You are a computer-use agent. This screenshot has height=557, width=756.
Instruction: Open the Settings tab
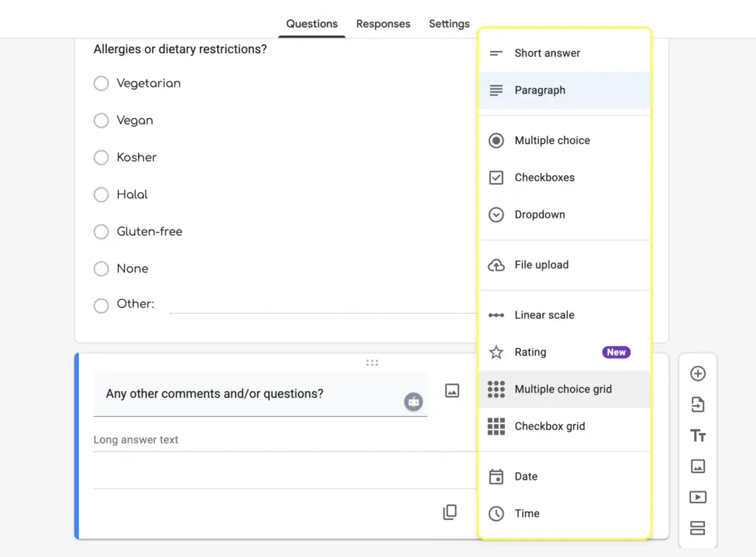(x=449, y=24)
